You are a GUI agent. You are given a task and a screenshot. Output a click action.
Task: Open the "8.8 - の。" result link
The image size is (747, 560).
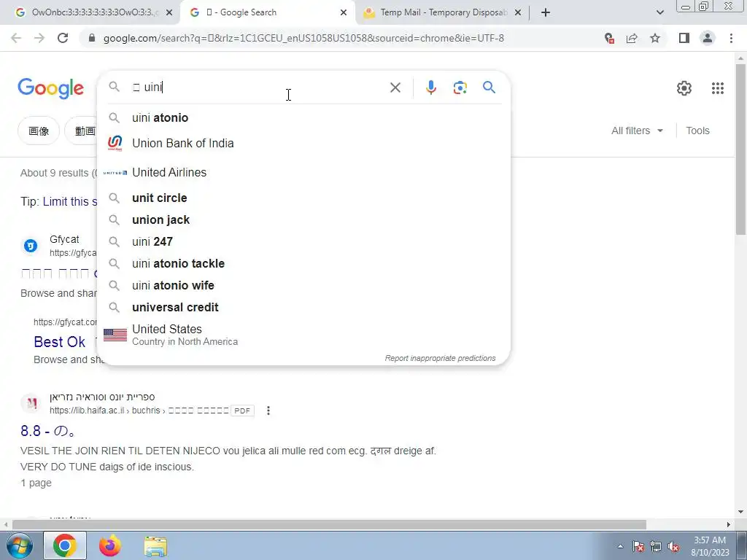click(47, 431)
